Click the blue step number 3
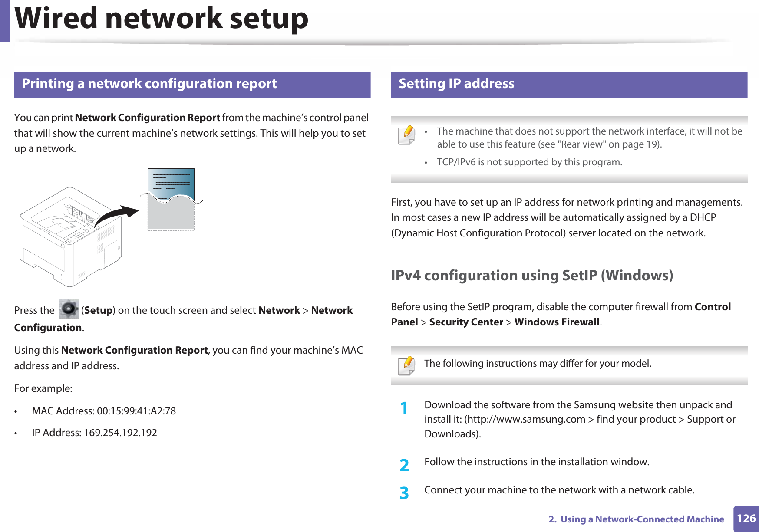Viewport: 759px width, 532px height. click(404, 493)
